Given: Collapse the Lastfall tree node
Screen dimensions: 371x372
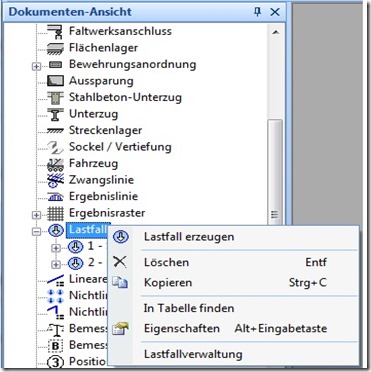Looking at the screenshot, I should [x=36, y=231].
